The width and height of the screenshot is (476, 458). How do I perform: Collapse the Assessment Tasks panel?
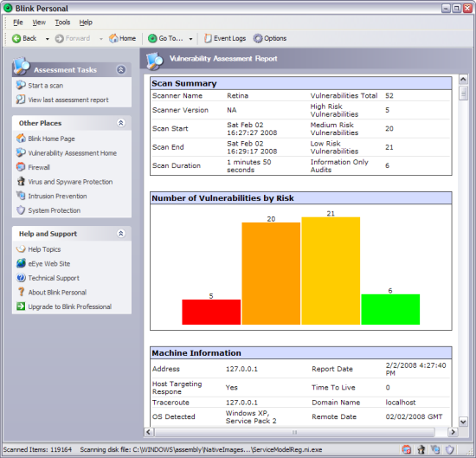[121, 70]
